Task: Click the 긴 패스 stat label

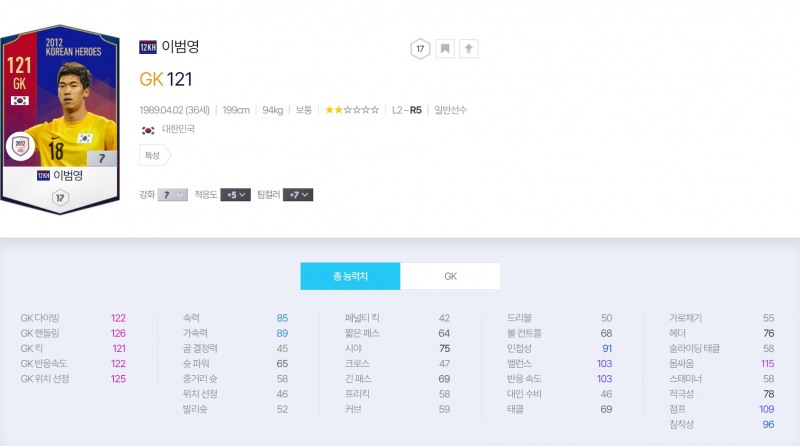Action: 358,379
